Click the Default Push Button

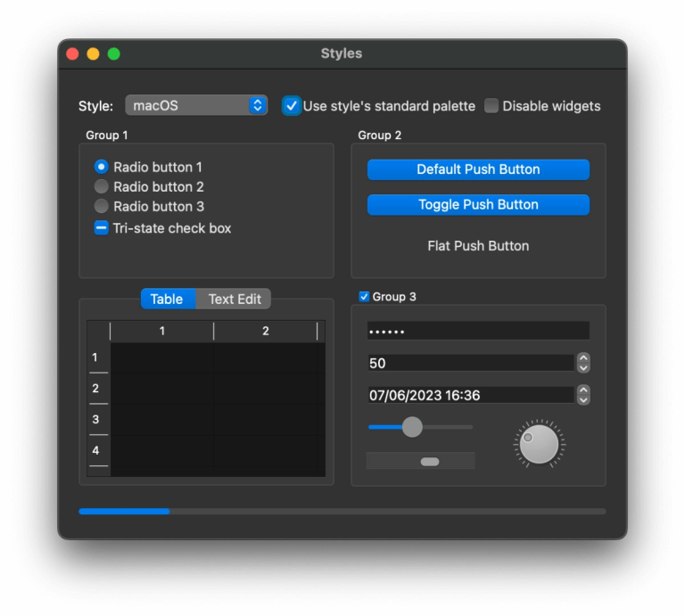[x=478, y=169]
